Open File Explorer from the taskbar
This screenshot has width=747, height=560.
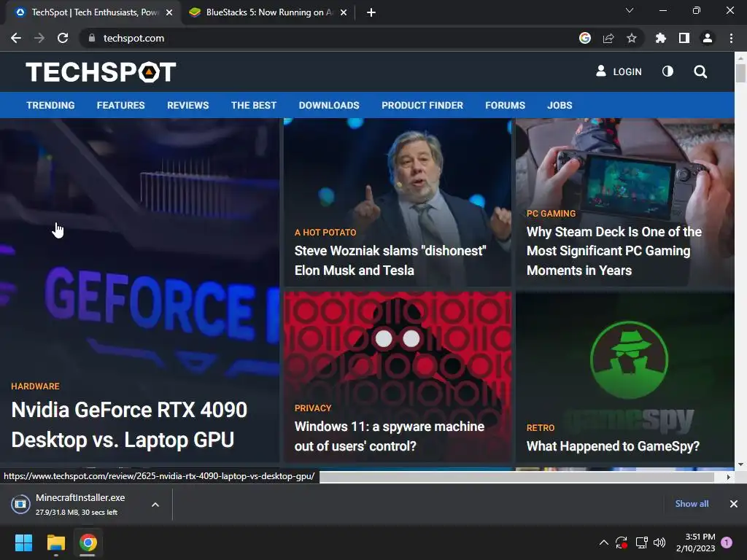pyautogui.click(x=55, y=542)
